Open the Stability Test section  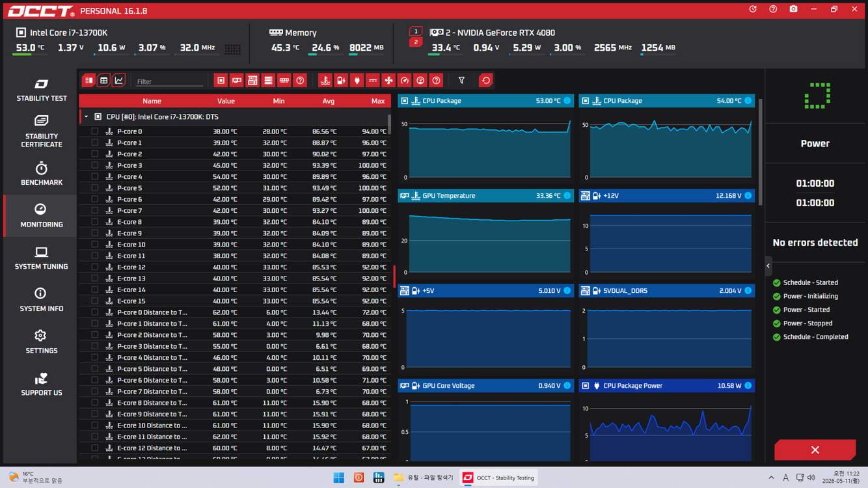[41, 90]
